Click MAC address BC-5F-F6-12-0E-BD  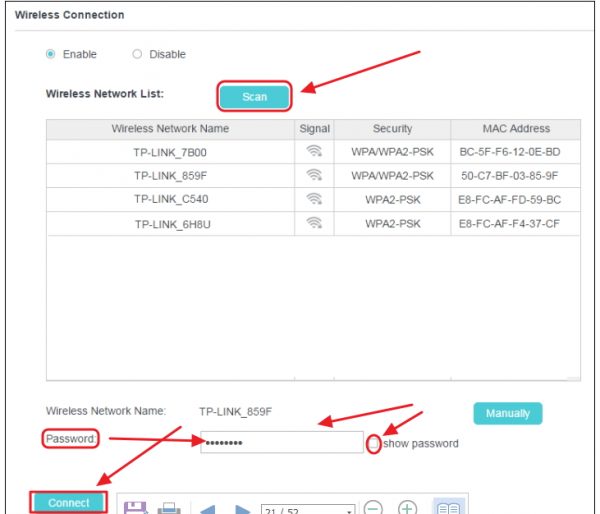click(510, 152)
